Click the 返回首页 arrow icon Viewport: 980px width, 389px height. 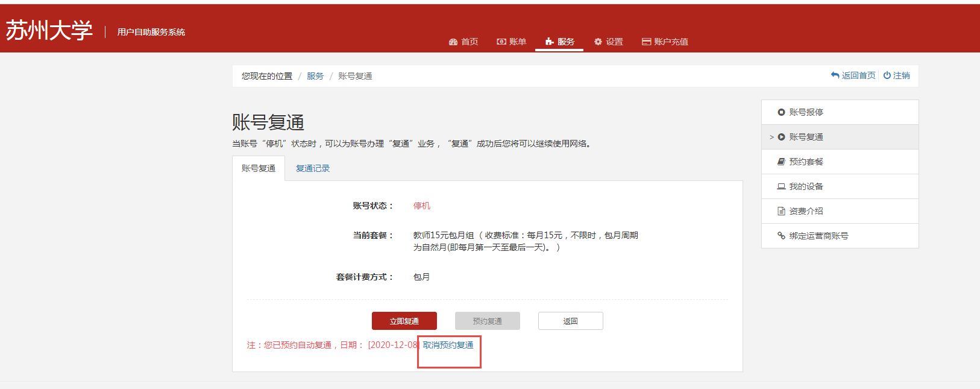(835, 75)
